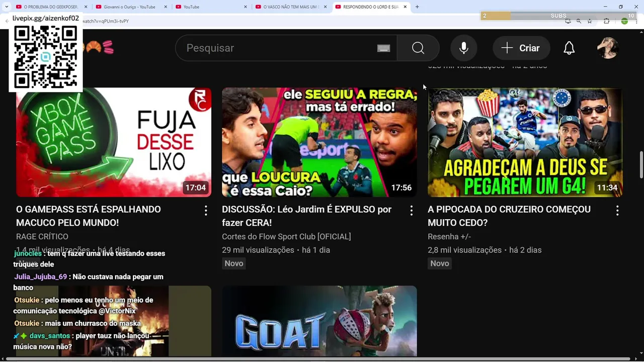Viewport: 644px width, 362px height.
Task: Open the GOAT video thumbnail
Action: coord(319,321)
